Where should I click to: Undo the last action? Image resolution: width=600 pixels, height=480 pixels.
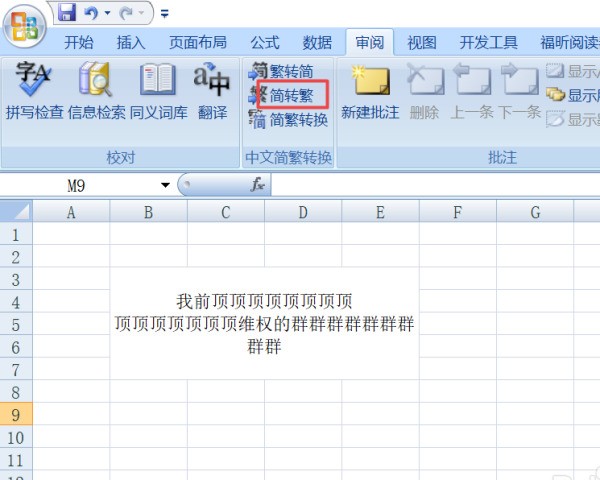(x=91, y=13)
